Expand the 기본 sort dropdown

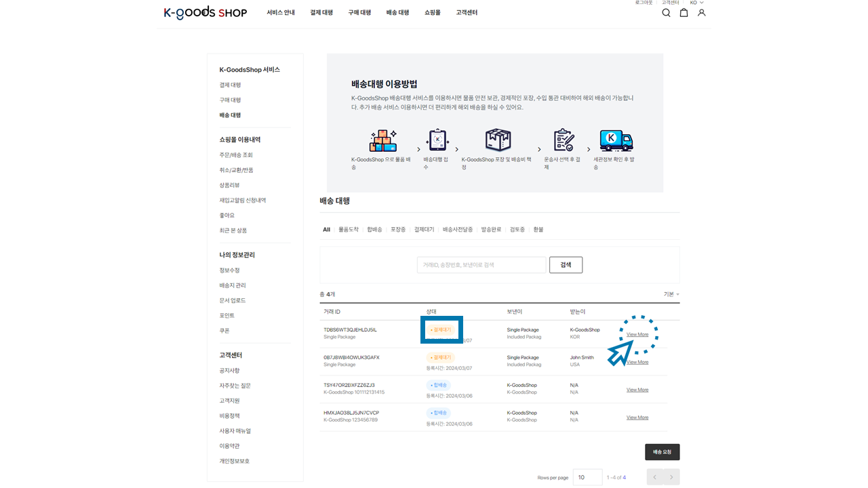tap(671, 294)
